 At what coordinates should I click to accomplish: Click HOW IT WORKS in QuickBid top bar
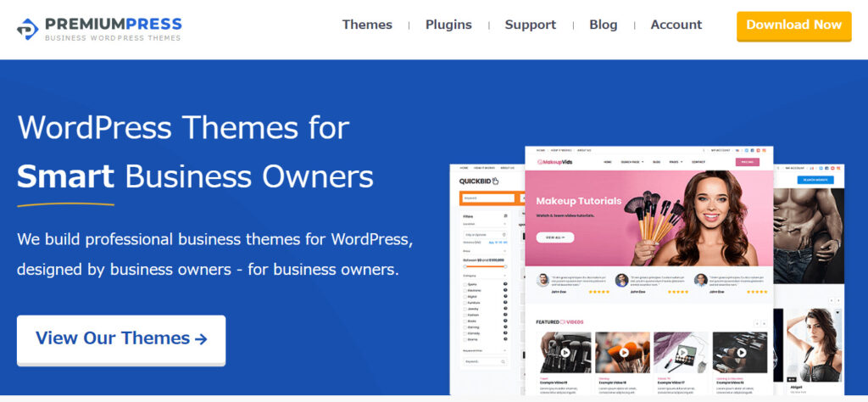484,168
